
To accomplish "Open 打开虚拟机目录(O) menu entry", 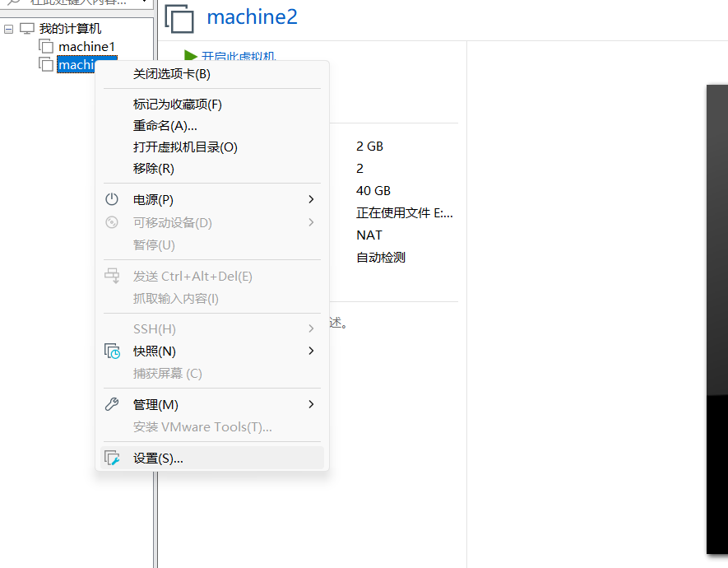I will [x=211, y=147].
